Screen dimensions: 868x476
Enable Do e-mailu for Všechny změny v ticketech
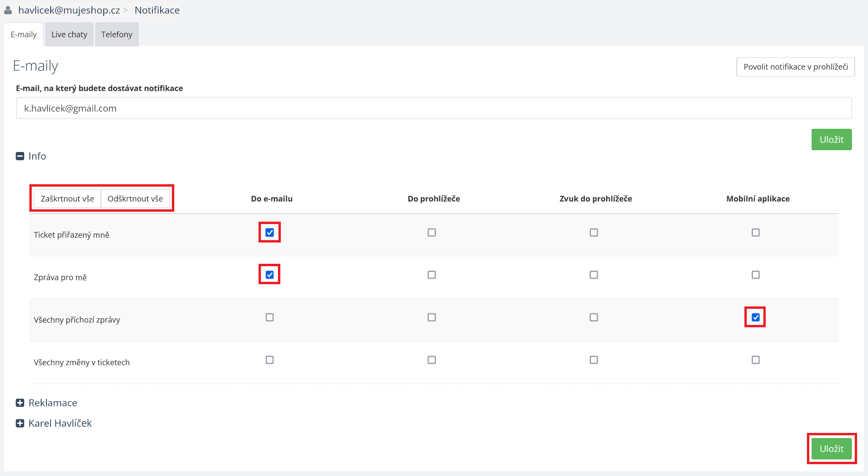click(x=270, y=360)
